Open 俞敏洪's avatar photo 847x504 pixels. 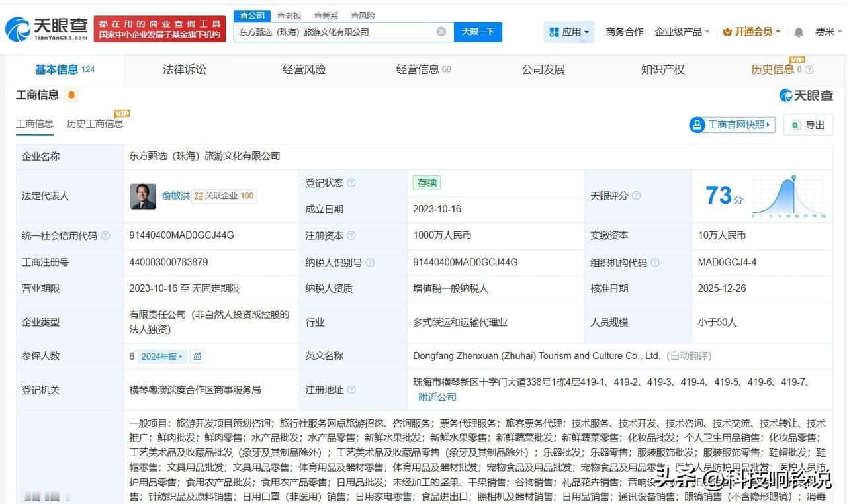143,196
